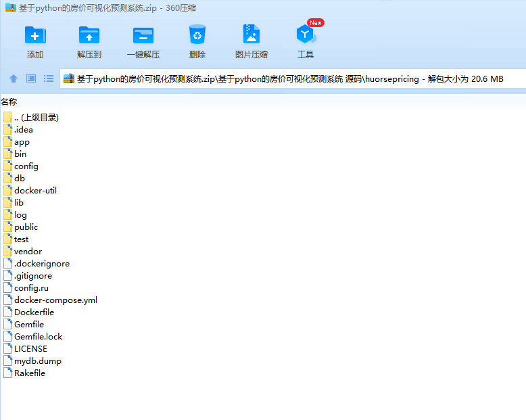Switch to list view icon
Image resolution: width=526 pixels, height=420 pixels.
[49, 79]
